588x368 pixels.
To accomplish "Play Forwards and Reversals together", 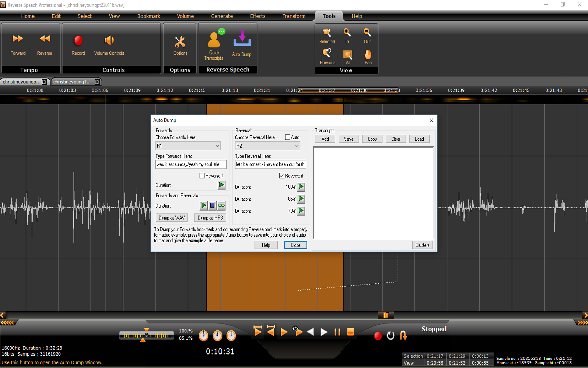I will coord(204,206).
